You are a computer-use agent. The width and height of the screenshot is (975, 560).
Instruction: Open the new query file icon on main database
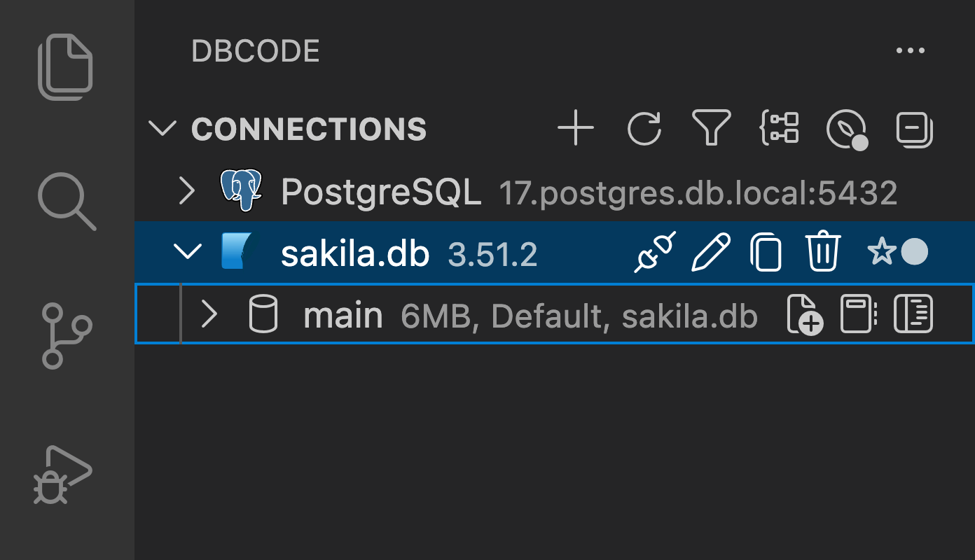(804, 314)
